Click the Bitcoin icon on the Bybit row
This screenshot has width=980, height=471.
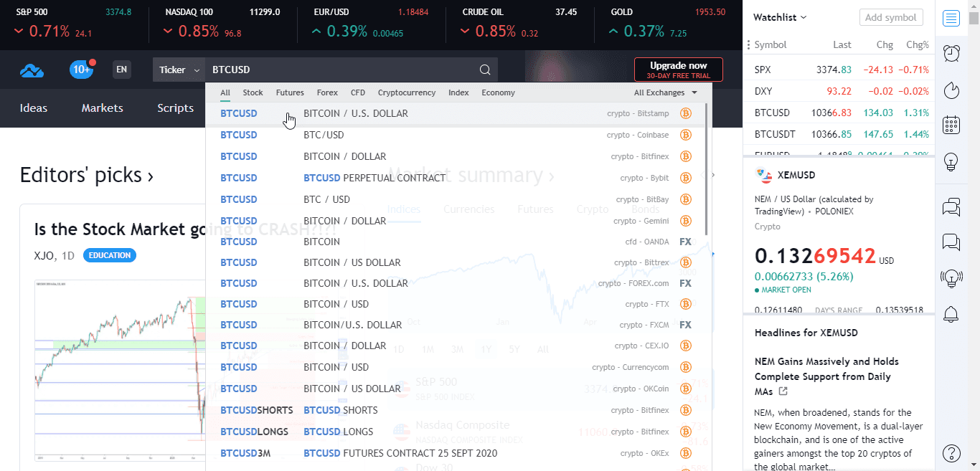pyautogui.click(x=685, y=178)
